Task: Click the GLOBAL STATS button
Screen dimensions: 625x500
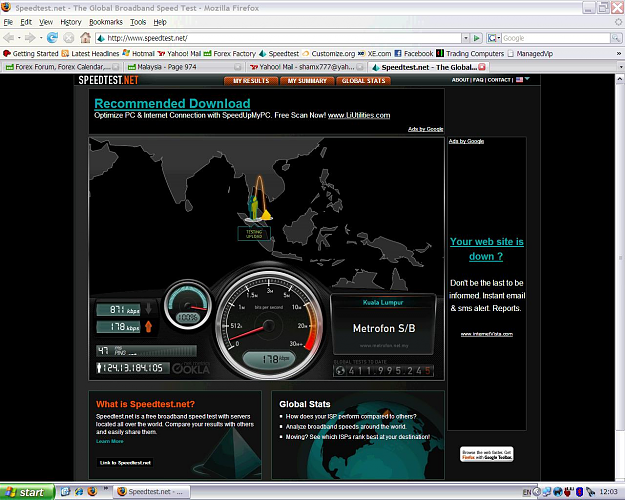Action: click(364, 81)
